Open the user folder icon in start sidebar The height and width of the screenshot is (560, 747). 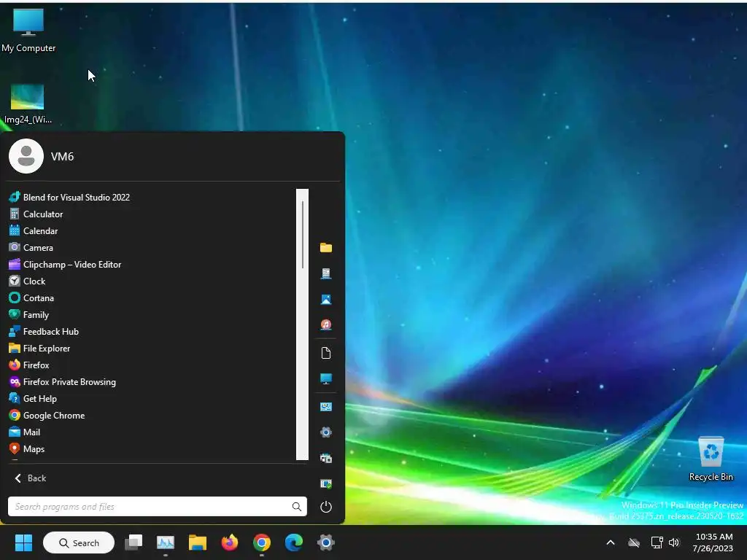coord(326,248)
